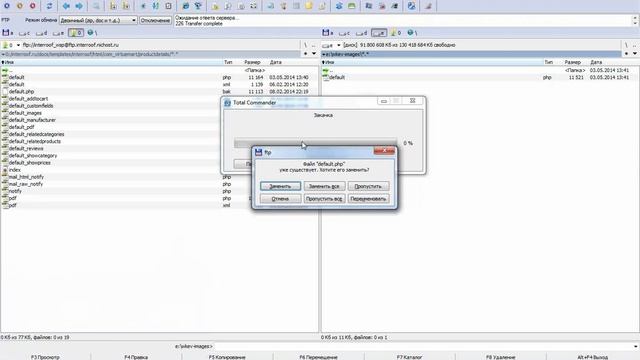
Task: Select drive d button in left panel drive bar
Action: [x=41, y=33]
